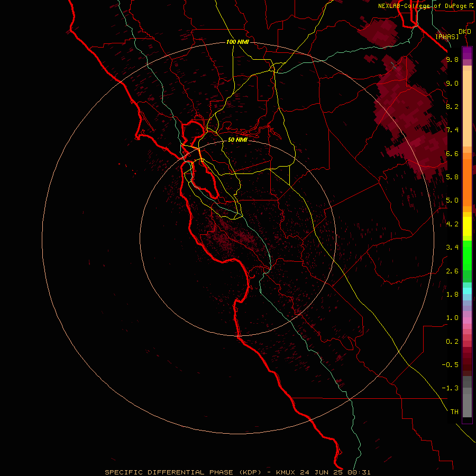The image size is (476, 476).
Task: Click the 50 NMI range ring label
Action: tap(237, 140)
